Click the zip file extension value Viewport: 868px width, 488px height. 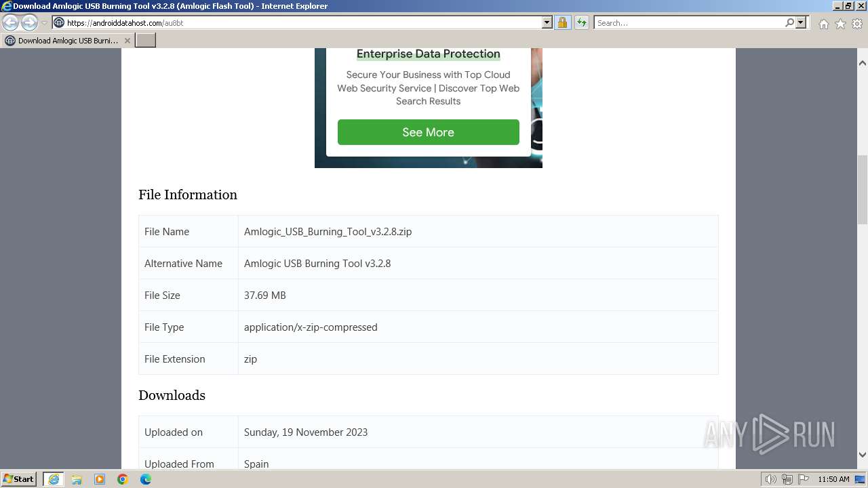(250, 359)
